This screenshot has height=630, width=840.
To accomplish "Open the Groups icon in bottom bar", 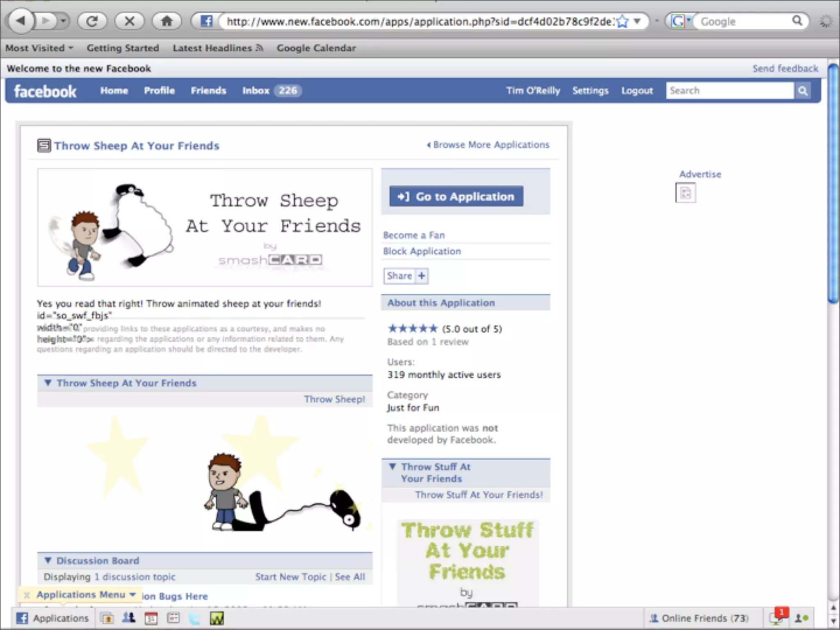I will [x=129, y=618].
